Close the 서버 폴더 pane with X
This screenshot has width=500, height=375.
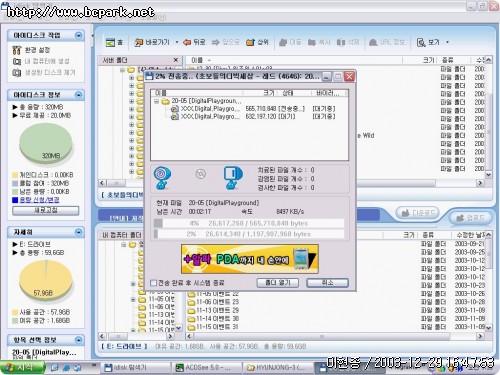(x=176, y=60)
